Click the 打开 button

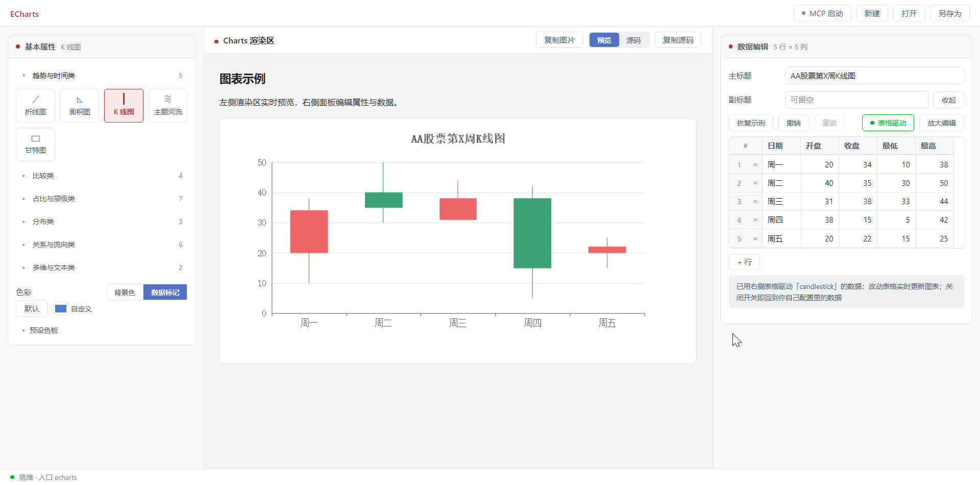tap(909, 14)
